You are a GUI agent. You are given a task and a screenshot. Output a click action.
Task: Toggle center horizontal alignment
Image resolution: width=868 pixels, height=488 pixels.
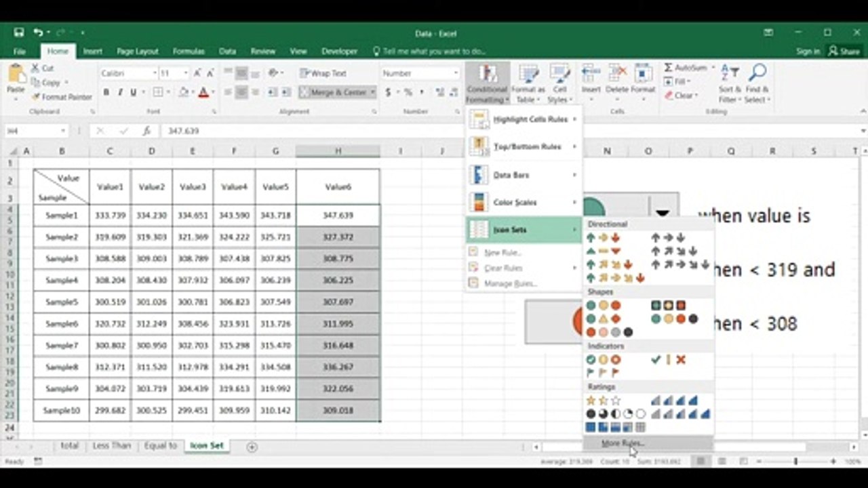pos(241,92)
